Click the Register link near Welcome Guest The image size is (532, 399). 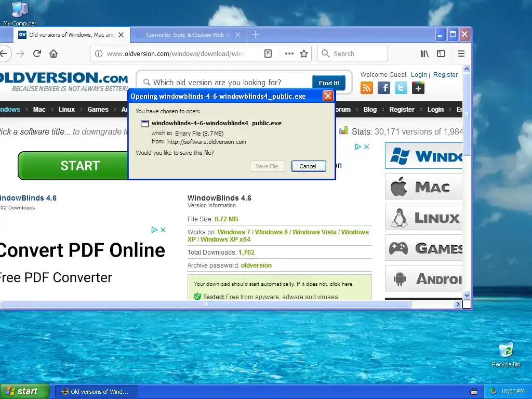tap(445, 75)
